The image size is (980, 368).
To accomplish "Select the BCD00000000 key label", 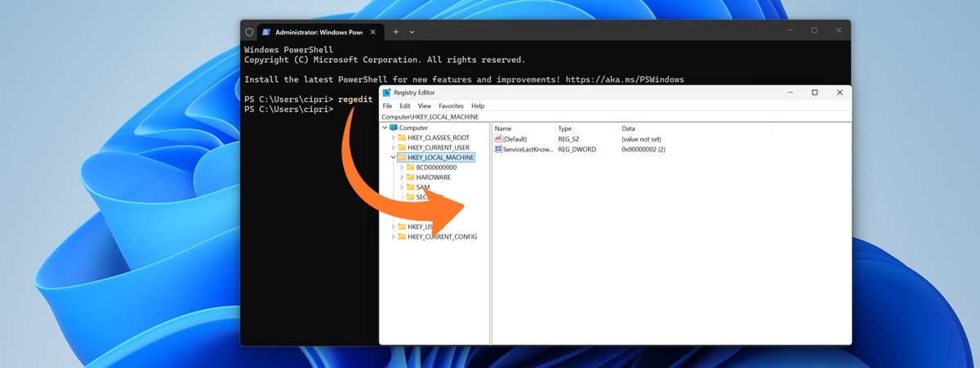I will [436, 167].
